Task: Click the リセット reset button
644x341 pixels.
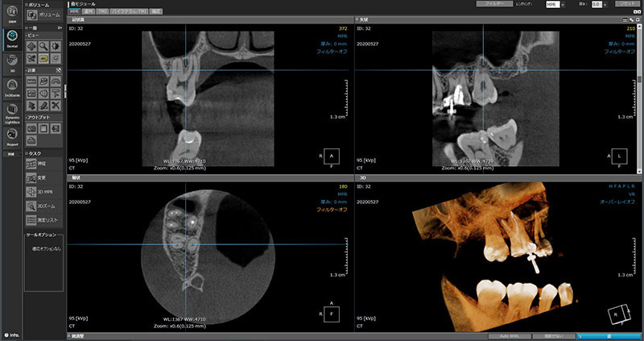Action: 628,4
